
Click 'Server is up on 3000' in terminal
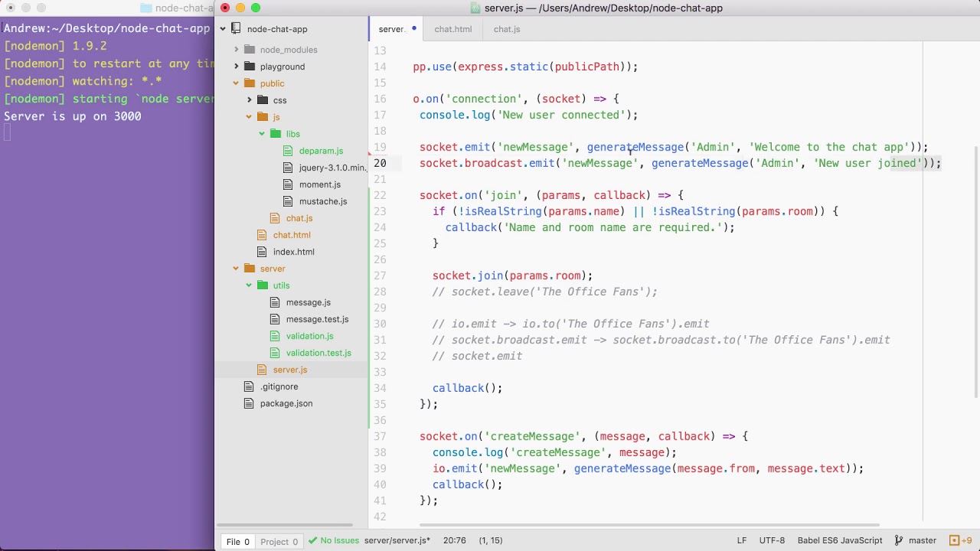[x=73, y=116]
